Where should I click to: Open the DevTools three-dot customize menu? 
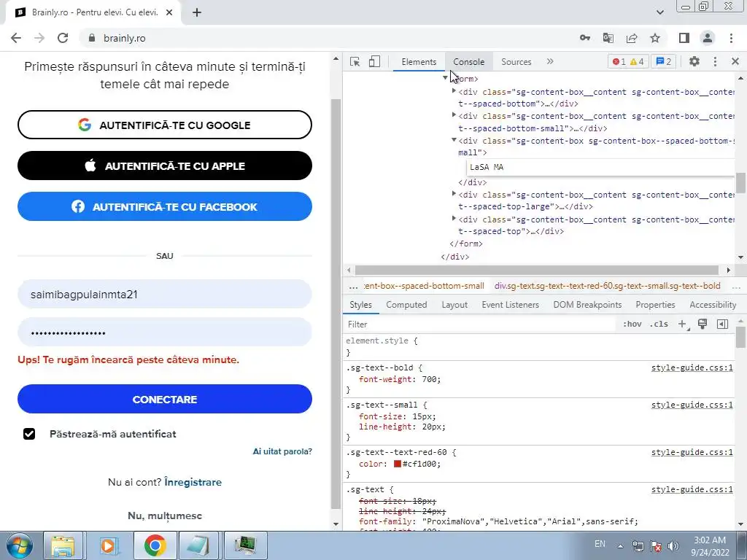pyautogui.click(x=715, y=61)
